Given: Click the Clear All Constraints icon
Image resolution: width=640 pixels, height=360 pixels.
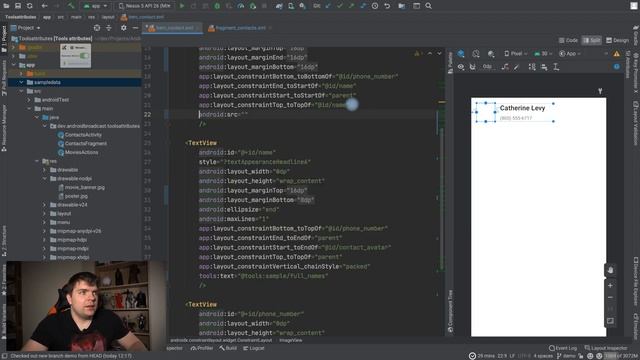Looking at the screenshot, I should (505, 67).
